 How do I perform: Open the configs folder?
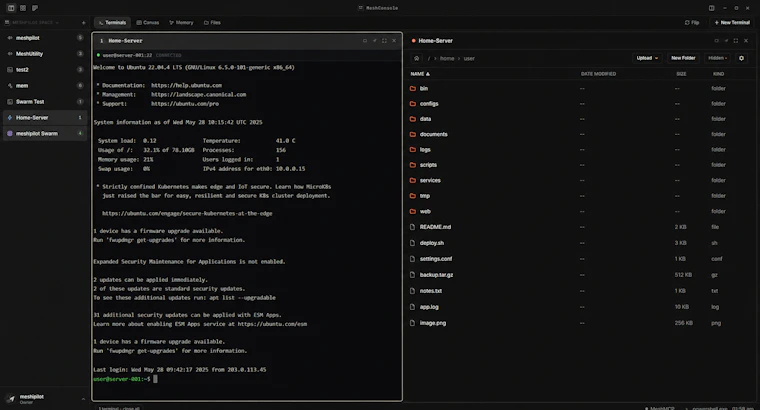coord(581,104)
